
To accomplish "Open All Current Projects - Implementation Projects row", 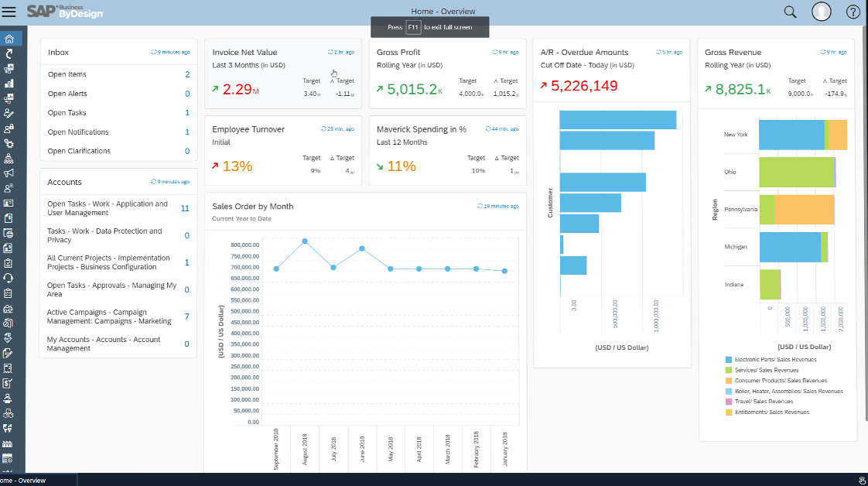I will pos(118,262).
